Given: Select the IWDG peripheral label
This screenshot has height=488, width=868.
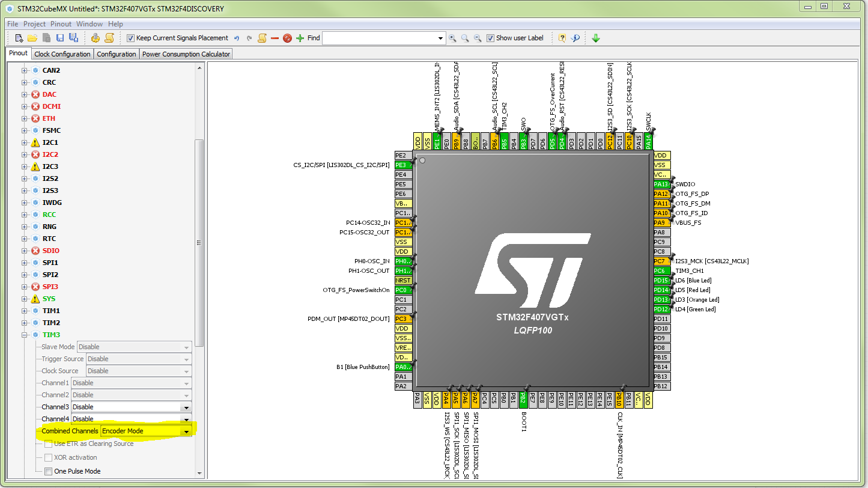Looking at the screenshot, I should (x=52, y=203).
